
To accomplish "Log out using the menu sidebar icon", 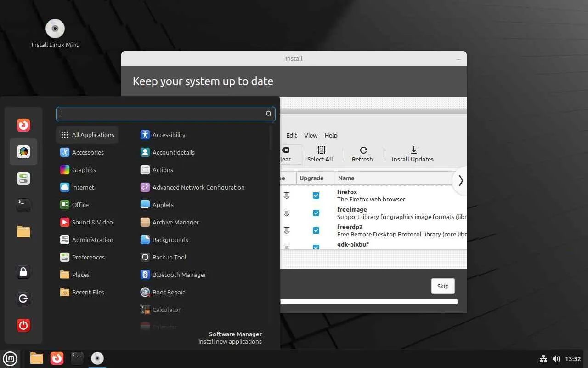I will [23, 299].
